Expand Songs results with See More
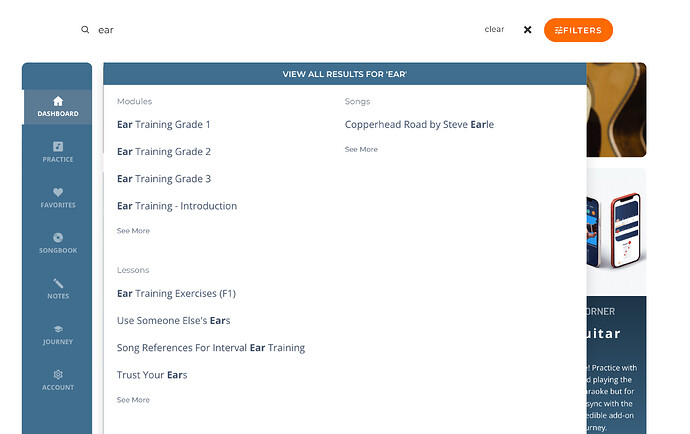Image resolution: width=690 pixels, height=434 pixels. (x=361, y=149)
